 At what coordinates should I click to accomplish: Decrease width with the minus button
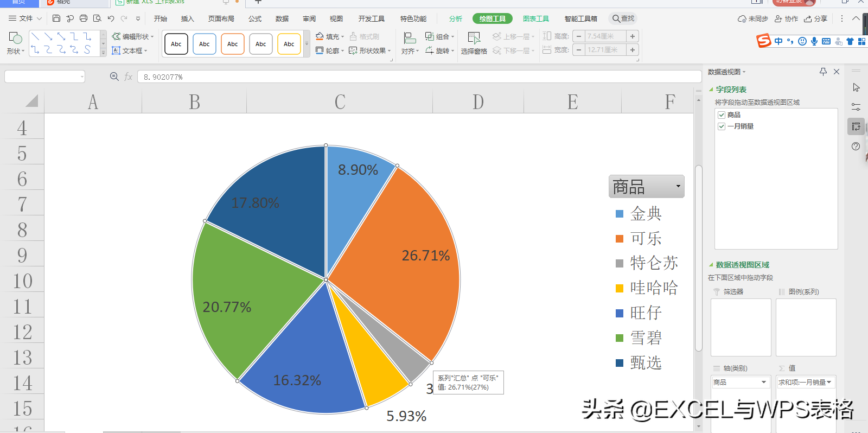tap(579, 50)
